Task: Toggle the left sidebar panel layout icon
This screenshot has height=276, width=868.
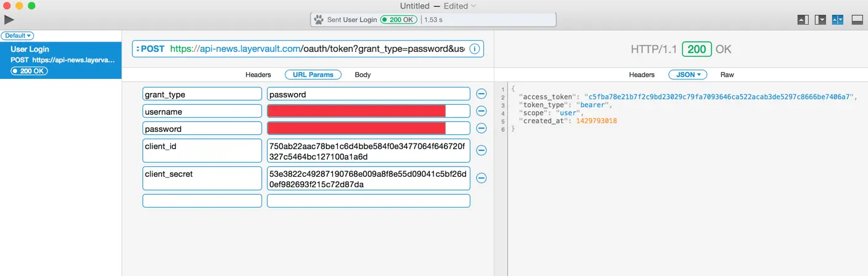Action: click(x=803, y=20)
